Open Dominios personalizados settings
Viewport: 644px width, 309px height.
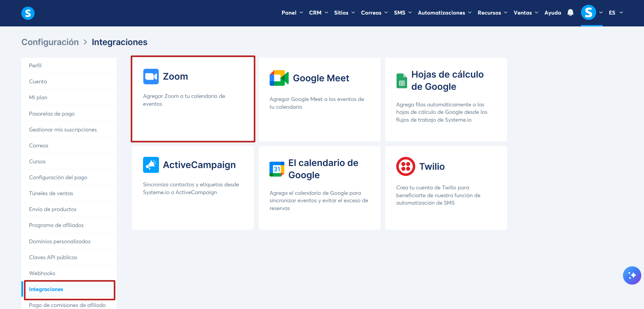69,242
